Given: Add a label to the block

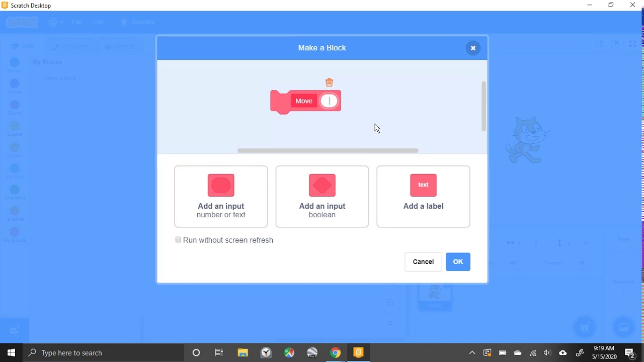Looking at the screenshot, I should [423, 197].
